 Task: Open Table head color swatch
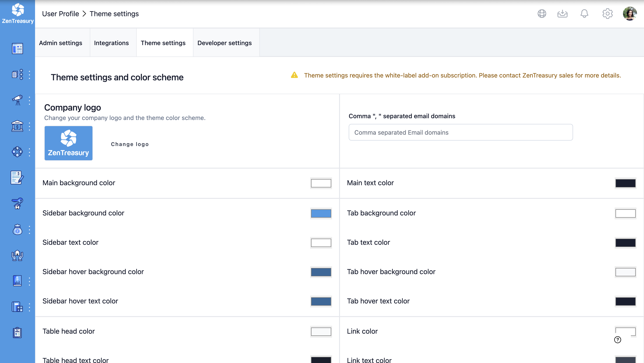tap(321, 331)
